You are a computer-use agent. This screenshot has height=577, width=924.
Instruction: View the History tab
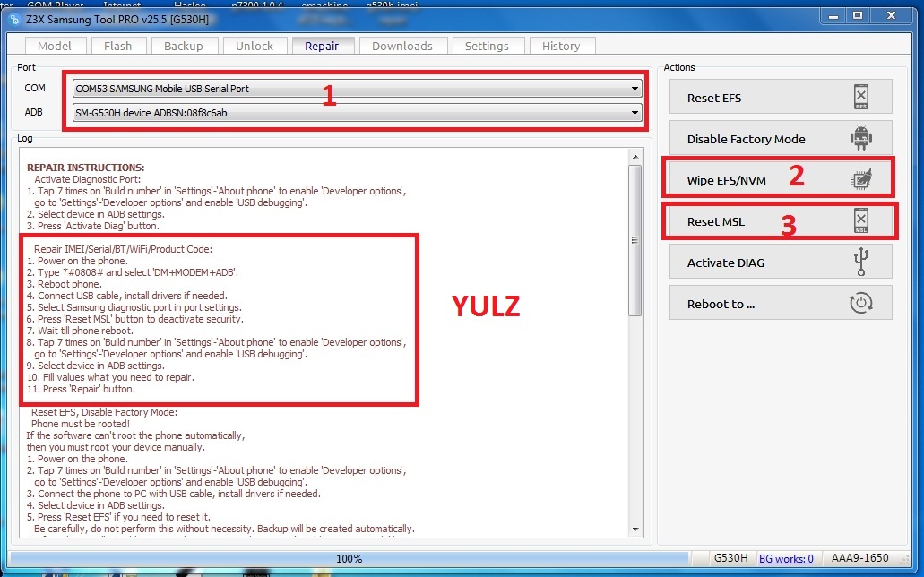561,46
